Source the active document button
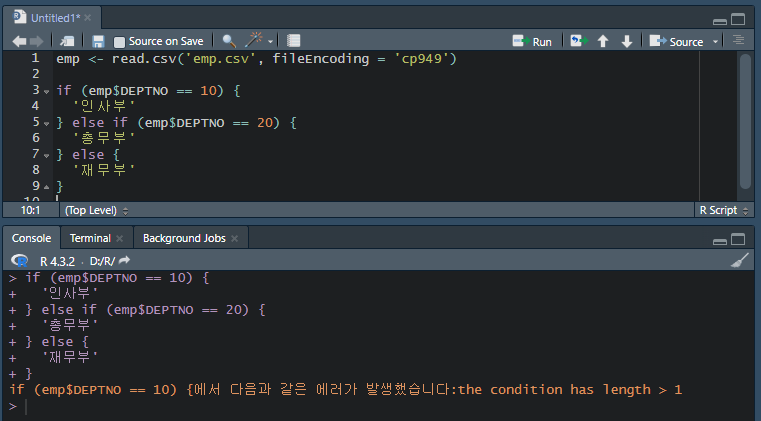Screen dimensions: 761x421 (676, 42)
